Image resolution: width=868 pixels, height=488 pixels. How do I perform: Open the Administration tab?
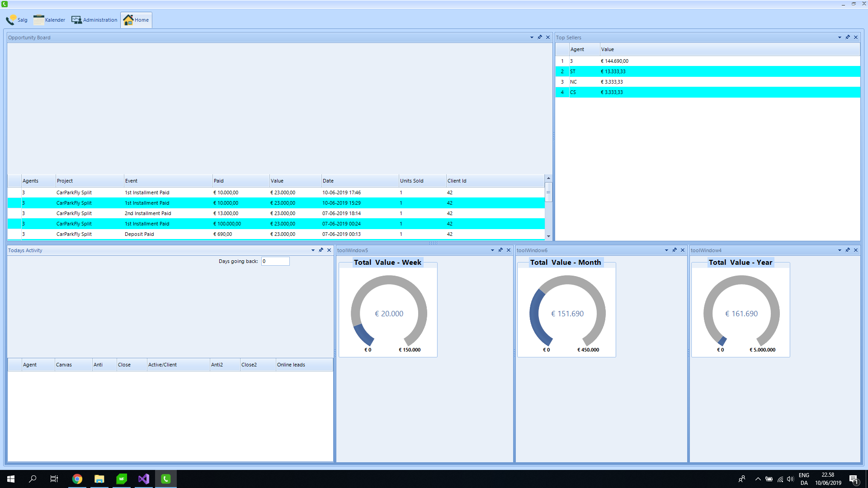point(94,20)
